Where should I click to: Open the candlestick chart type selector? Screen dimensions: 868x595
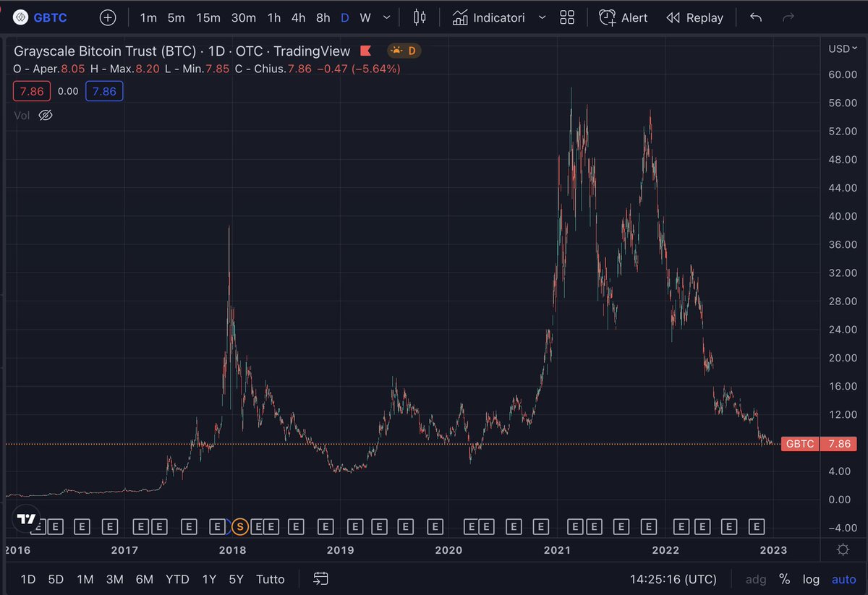pos(419,17)
